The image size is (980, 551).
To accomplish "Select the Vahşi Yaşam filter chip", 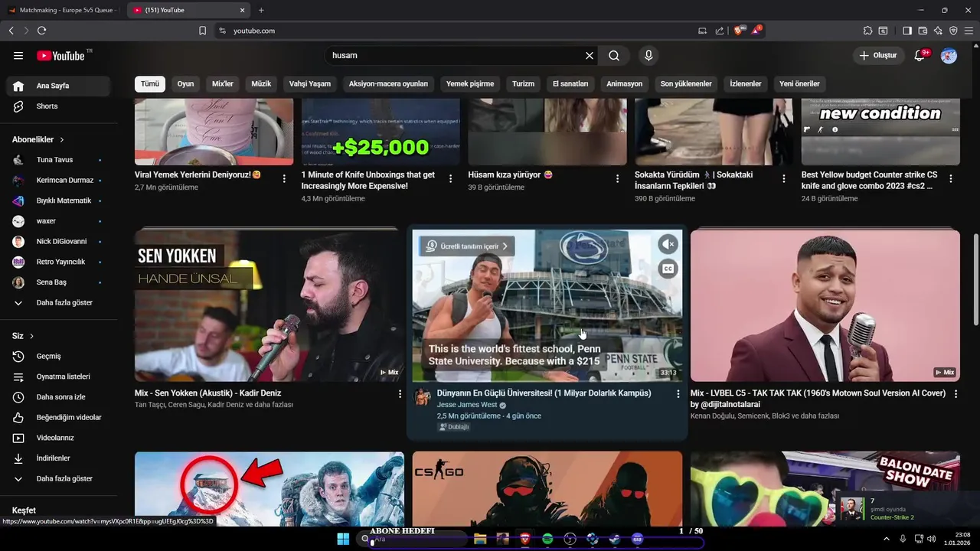I will 310,84.
